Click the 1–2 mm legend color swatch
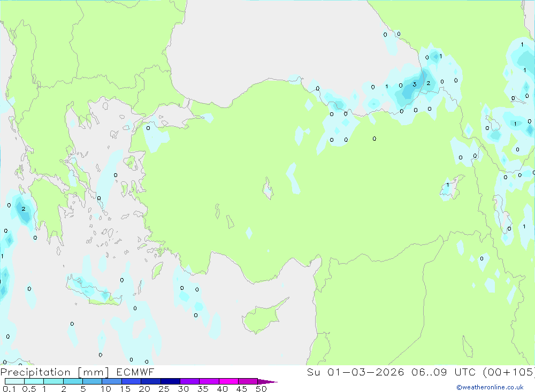 coord(53,381)
